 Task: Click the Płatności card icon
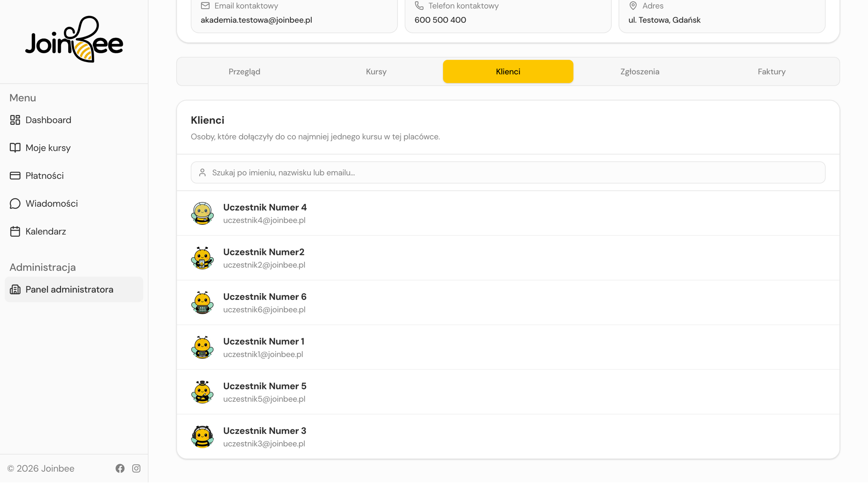coord(15,175)
